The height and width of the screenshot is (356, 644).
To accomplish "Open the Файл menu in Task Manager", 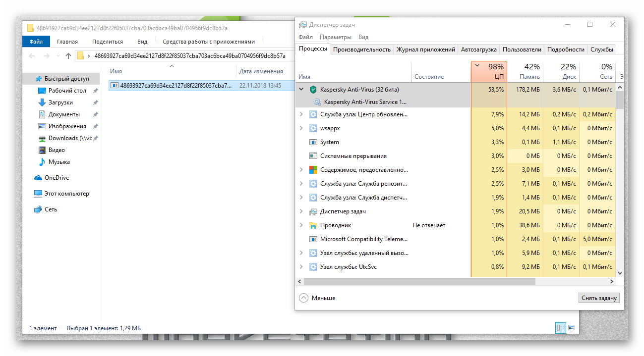I will coord(305,37).
